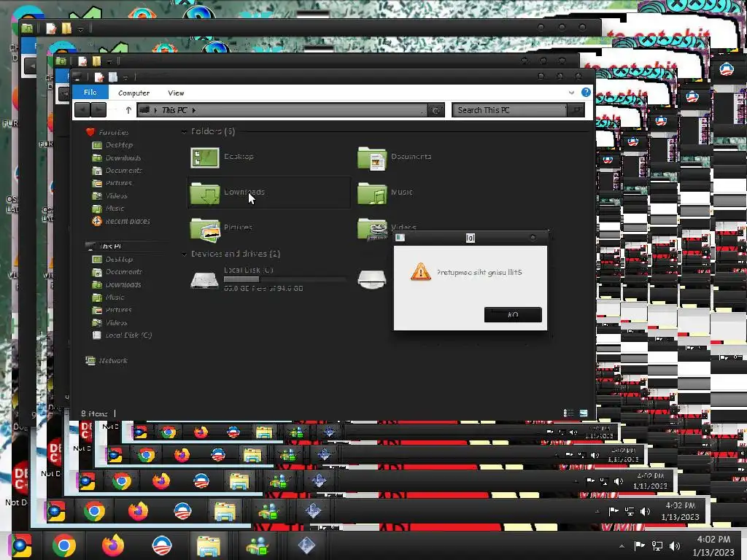
Task: Click Explorer forward navigation button
Action: pyautogui.click(x=98, y=110)
